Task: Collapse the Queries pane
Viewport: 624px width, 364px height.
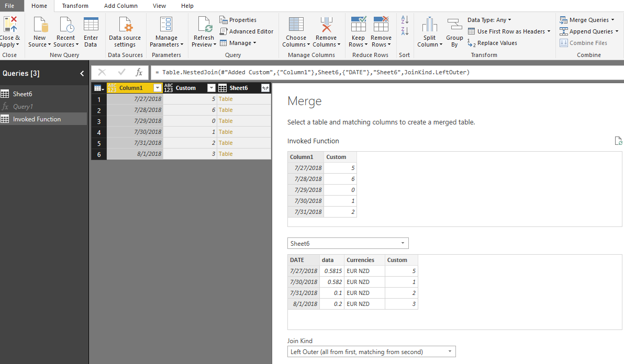Action: click(82, 73)
